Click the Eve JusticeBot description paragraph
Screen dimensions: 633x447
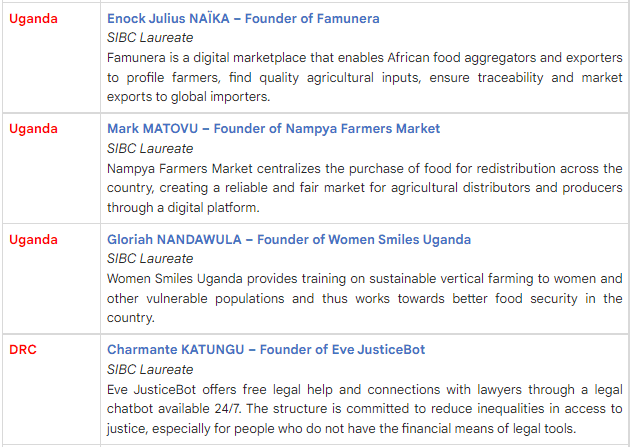364,408
